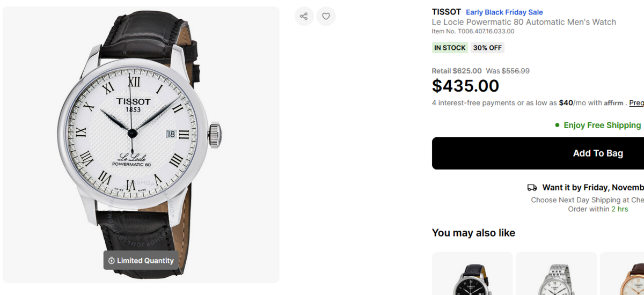Open the silver bracelet watch recommendation
The height and width of the screenshot is (295, 644).
[556, 276]
